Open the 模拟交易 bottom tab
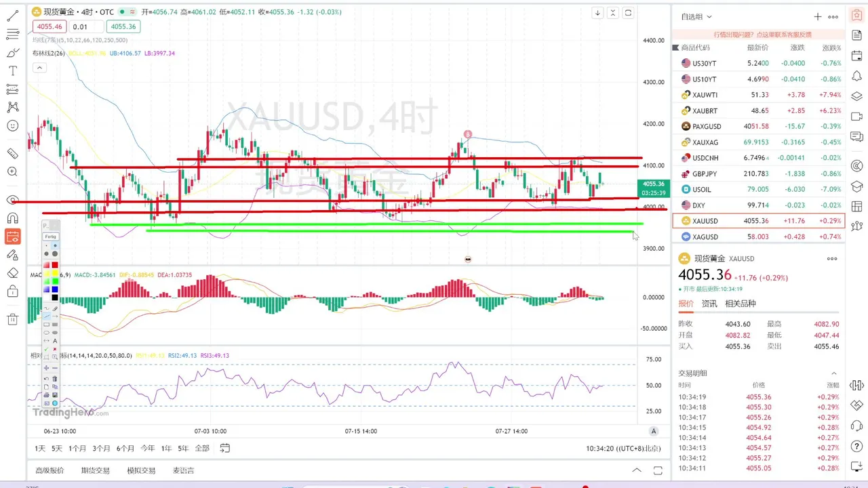Screen dimensions: 868x488 click(x=141, y=470)
